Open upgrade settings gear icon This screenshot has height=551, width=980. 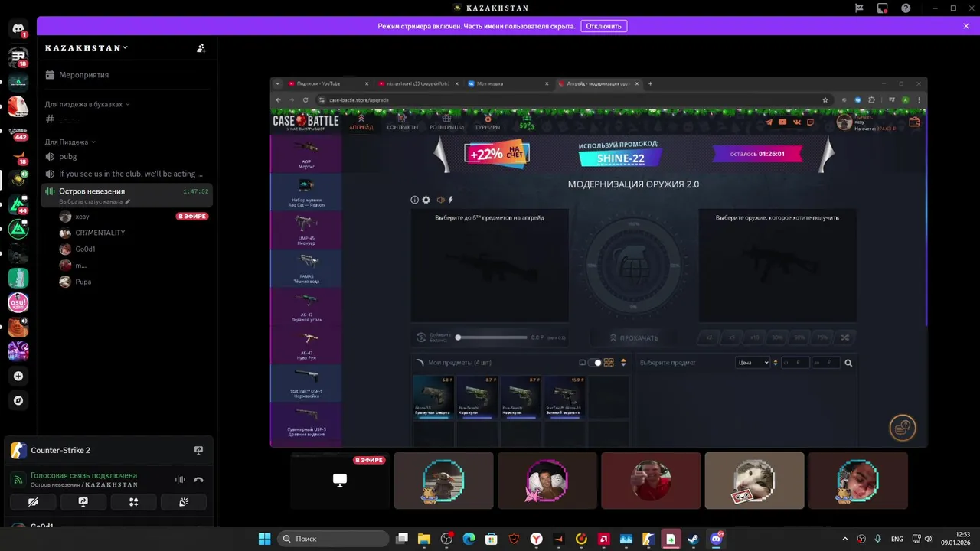tap(426, 200)
